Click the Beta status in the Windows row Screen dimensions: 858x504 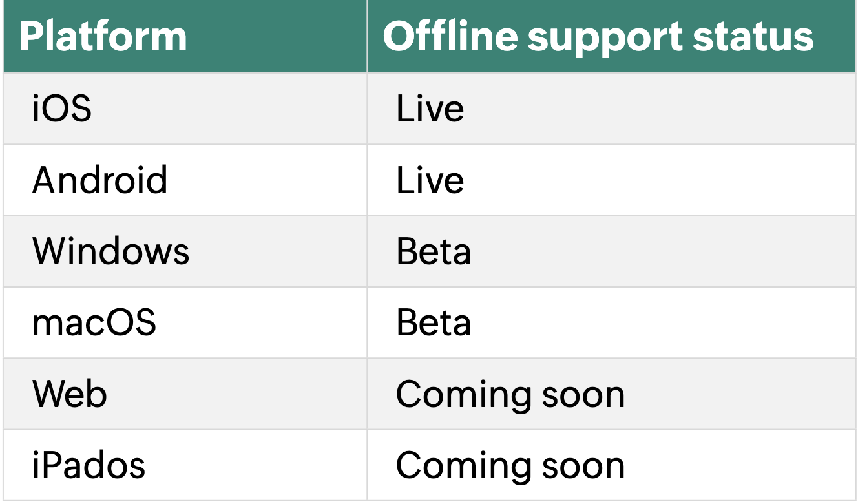pyautogui.click(x=434, y=251)
